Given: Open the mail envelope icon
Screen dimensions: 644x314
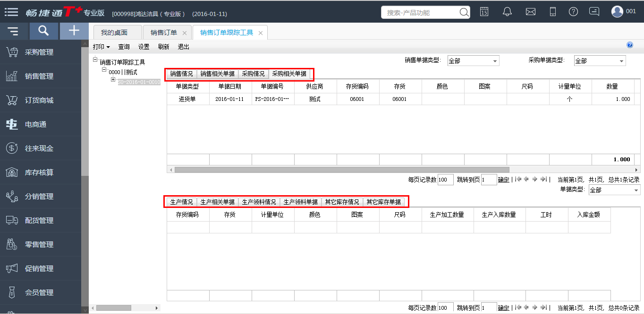Looking at the screenshot, I should (x=531, y=12).
